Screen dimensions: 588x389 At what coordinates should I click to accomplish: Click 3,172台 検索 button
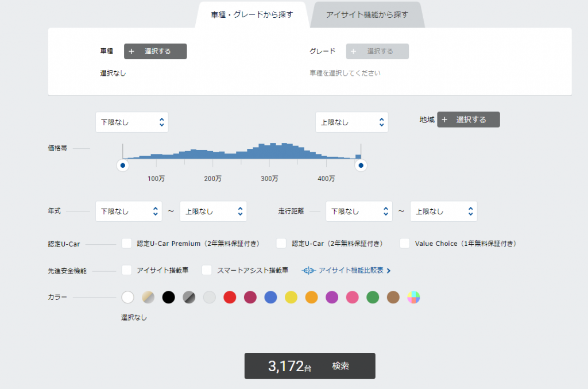click(310, 366)
